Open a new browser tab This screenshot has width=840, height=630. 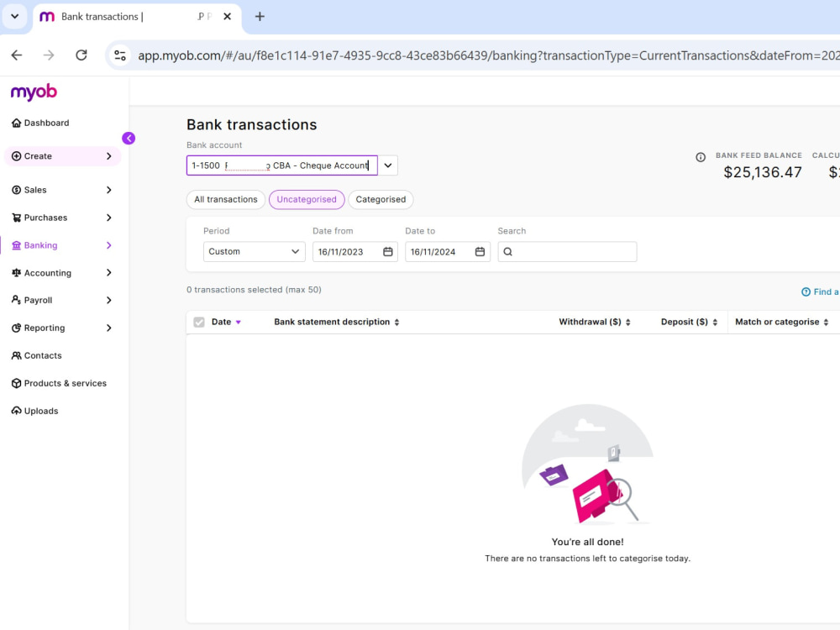point(260,17)
